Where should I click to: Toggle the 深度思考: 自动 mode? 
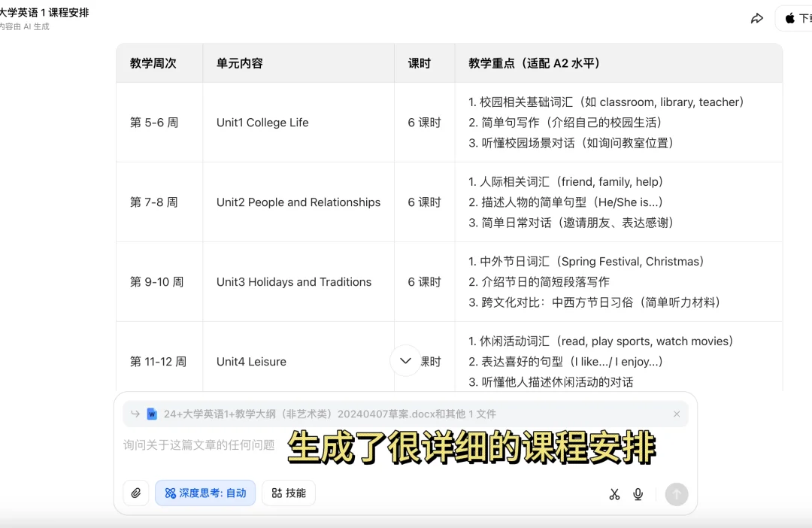tap(205, 493)
